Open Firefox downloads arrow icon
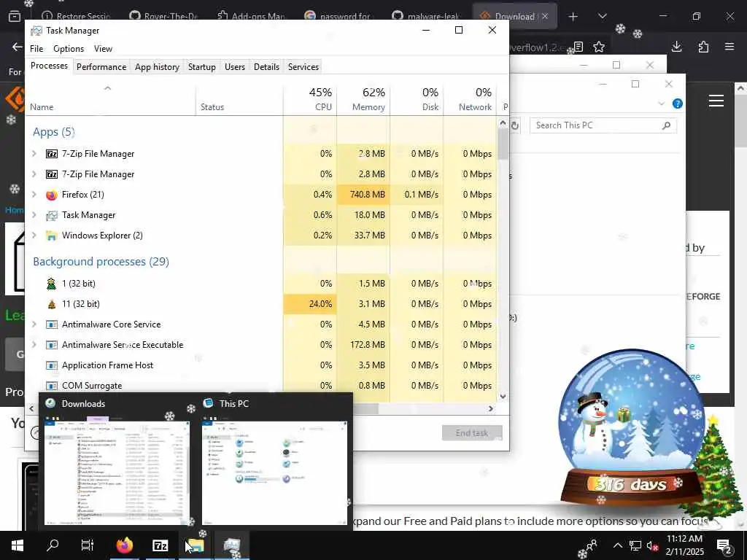The height and width of the screenshot is (560, 747). [676, 47]
